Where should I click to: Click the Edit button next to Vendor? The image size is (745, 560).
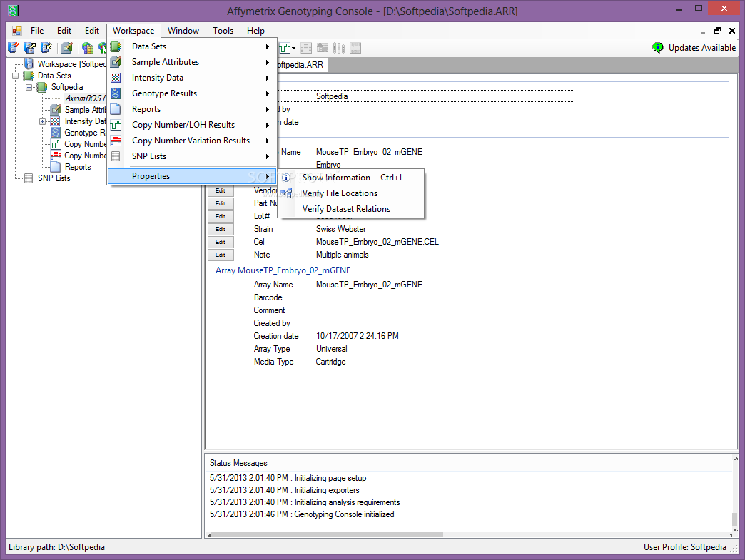(221, 190)
